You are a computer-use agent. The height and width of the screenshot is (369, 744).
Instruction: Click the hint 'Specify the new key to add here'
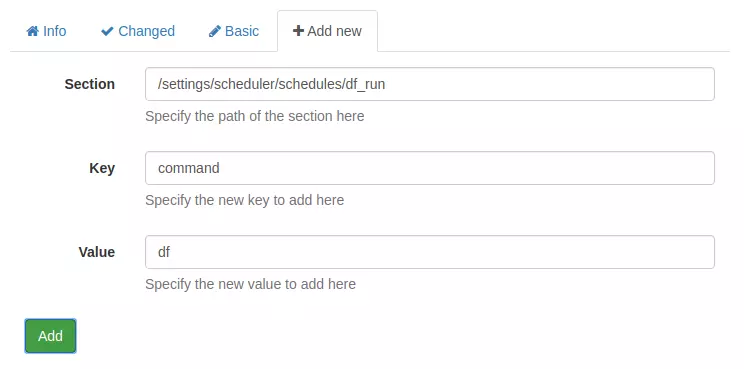[x=244, y=200]
